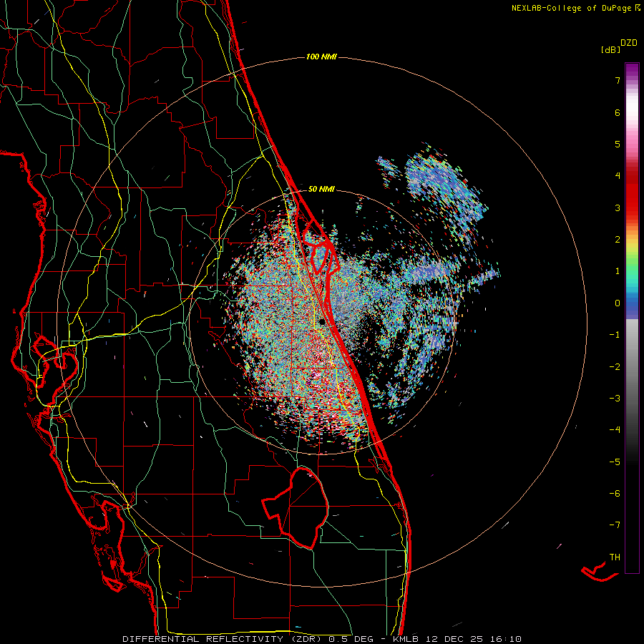
Task: Click the DZD label above color scale
Action: pos(629,43)
